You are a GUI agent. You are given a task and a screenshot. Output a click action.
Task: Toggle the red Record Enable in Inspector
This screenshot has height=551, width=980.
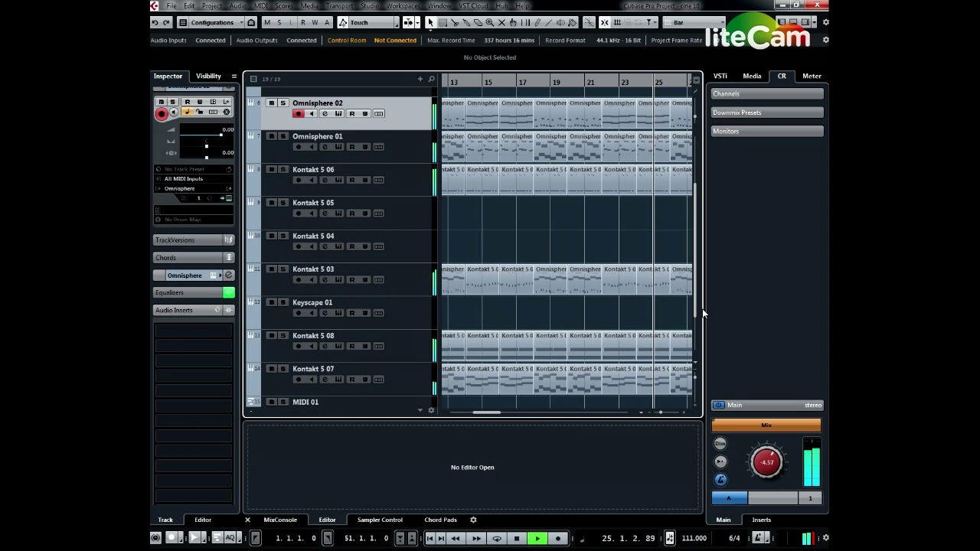click(161, 114)
